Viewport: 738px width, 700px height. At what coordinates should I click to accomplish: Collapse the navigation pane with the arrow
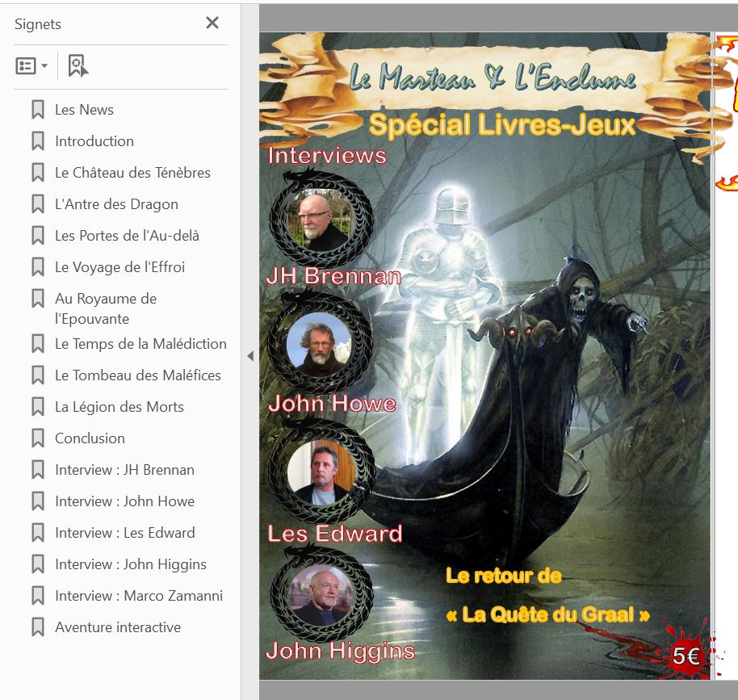[x=250, y=356]
